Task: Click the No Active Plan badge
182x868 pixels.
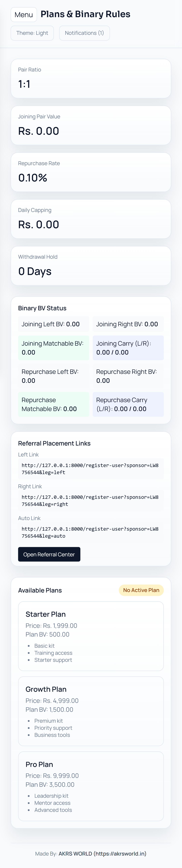Action: [141, 590]
